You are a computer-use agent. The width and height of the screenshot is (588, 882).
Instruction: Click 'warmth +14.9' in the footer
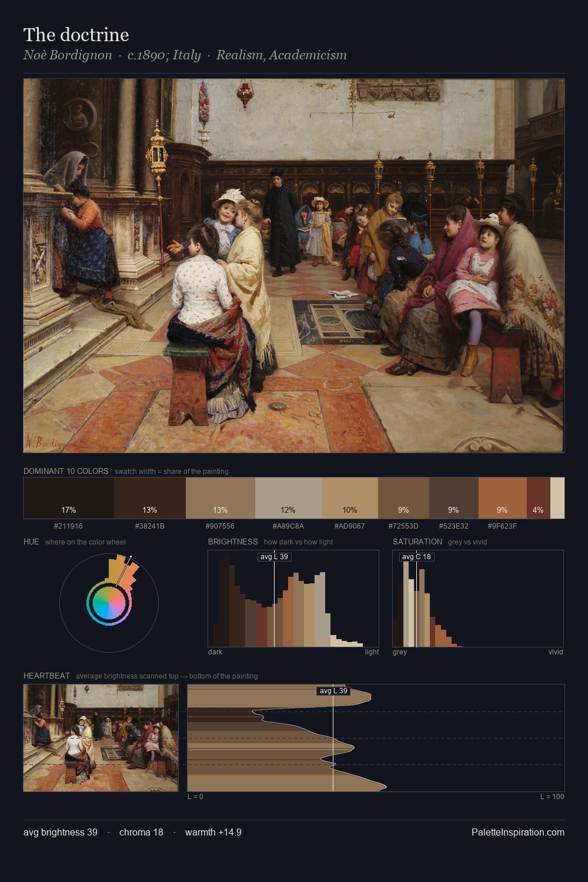213,833
